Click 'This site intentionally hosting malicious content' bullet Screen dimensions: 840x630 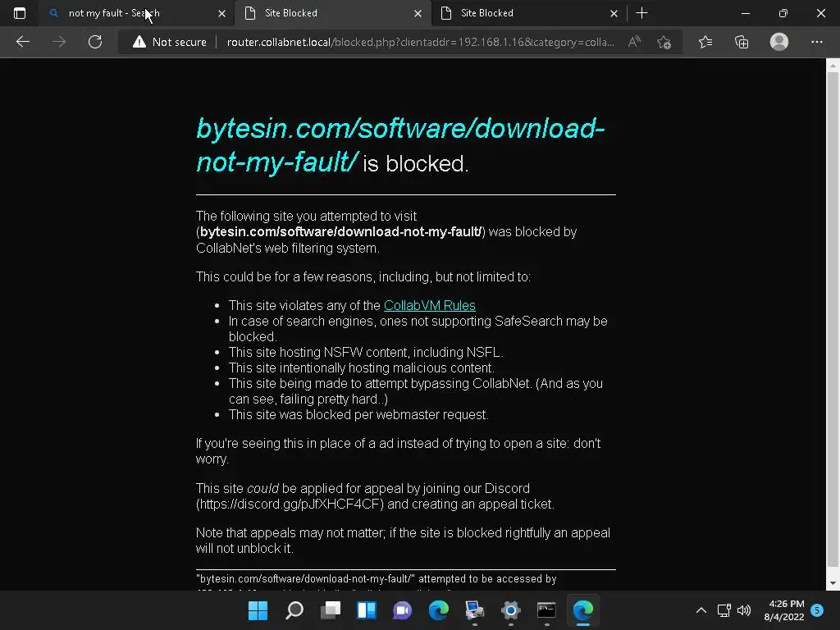pos(362,368)
